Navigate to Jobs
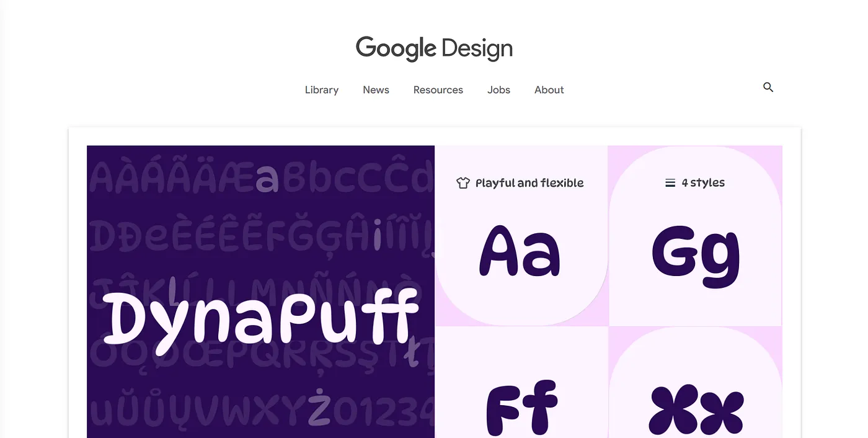The image size is (868, 438). tap(498, 90)
